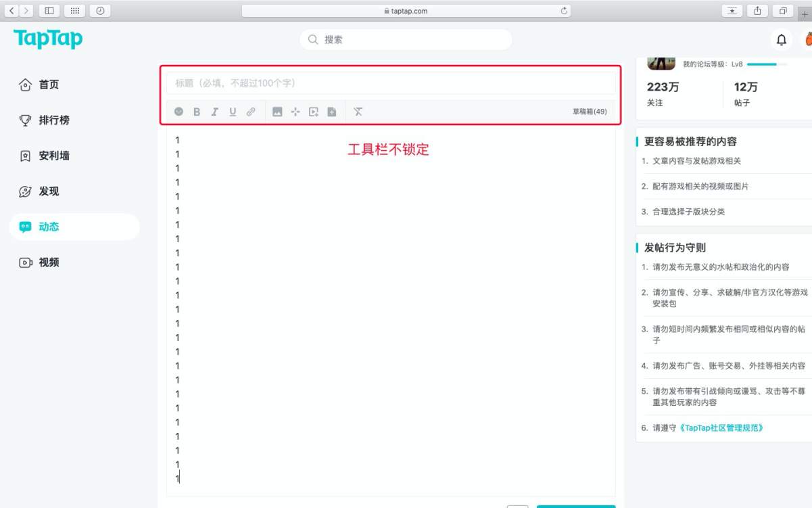The image size is (812, 508).
Task: Click rule starting '请勿宣传、分享、求破解'
Action: [730, 298]
